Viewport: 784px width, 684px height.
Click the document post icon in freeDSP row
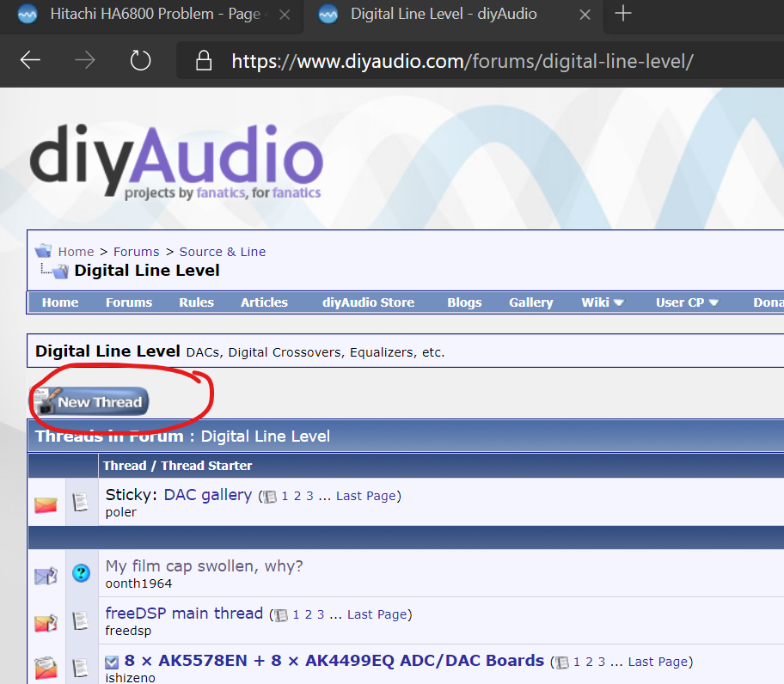(81, 620)
